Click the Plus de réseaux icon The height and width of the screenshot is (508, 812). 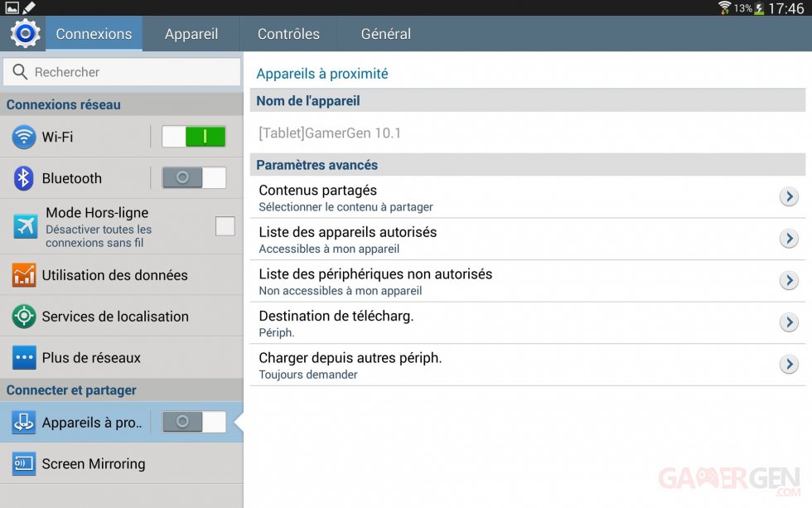pyautogui.click(x=24, y=358)
